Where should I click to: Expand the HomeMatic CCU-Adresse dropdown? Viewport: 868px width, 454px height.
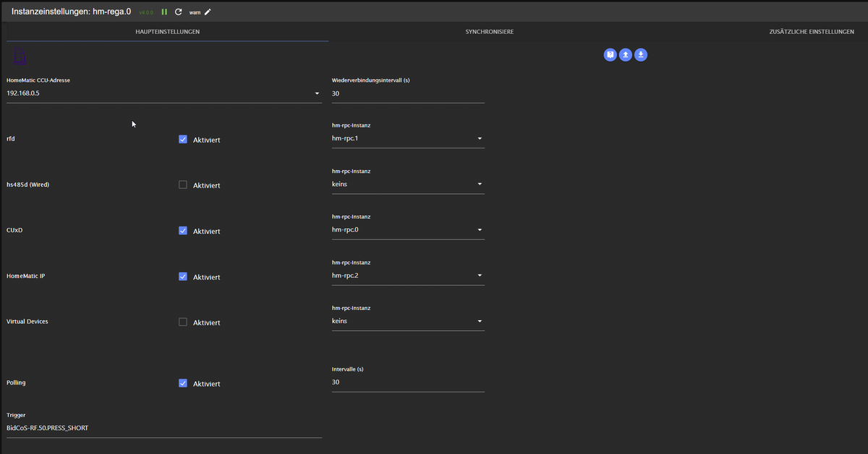317,93
